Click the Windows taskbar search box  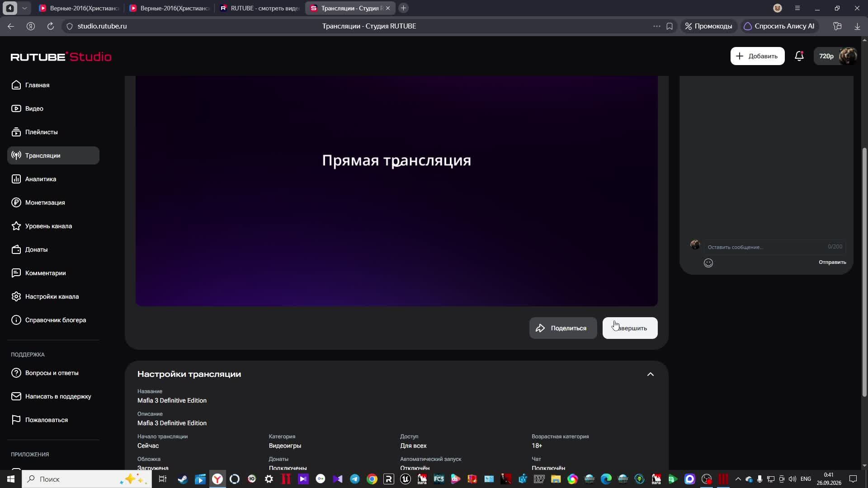point(87,479)
